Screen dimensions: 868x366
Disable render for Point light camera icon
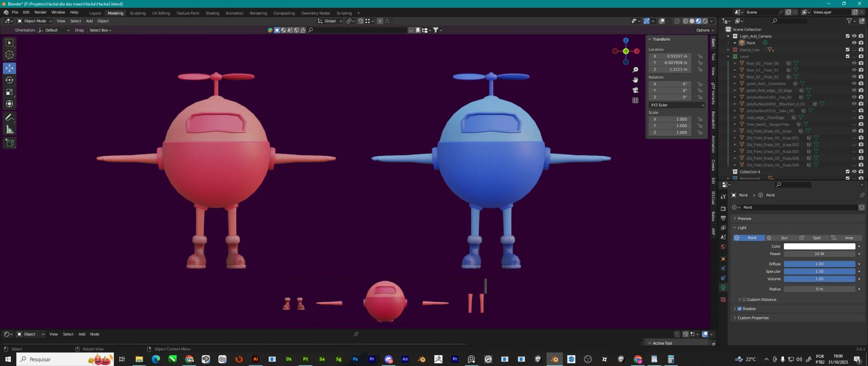[861, 43]
